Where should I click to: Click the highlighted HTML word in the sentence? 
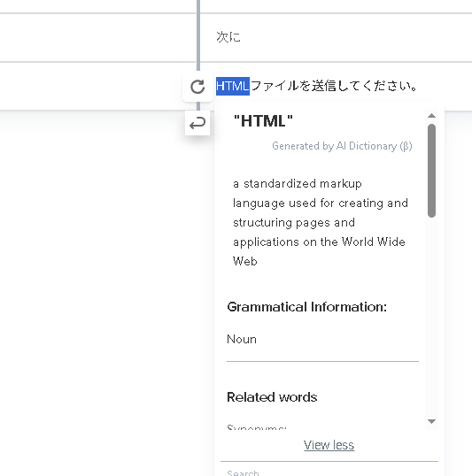coord(233,86)
